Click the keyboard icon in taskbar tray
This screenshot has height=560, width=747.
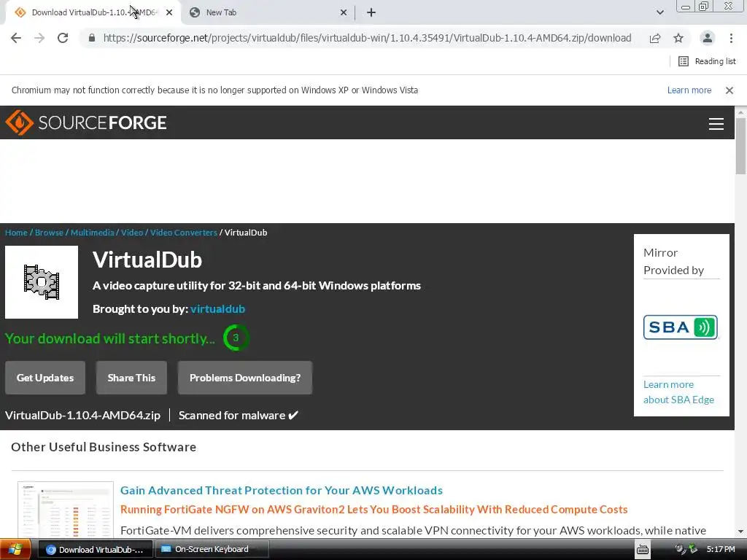(643, 550)
